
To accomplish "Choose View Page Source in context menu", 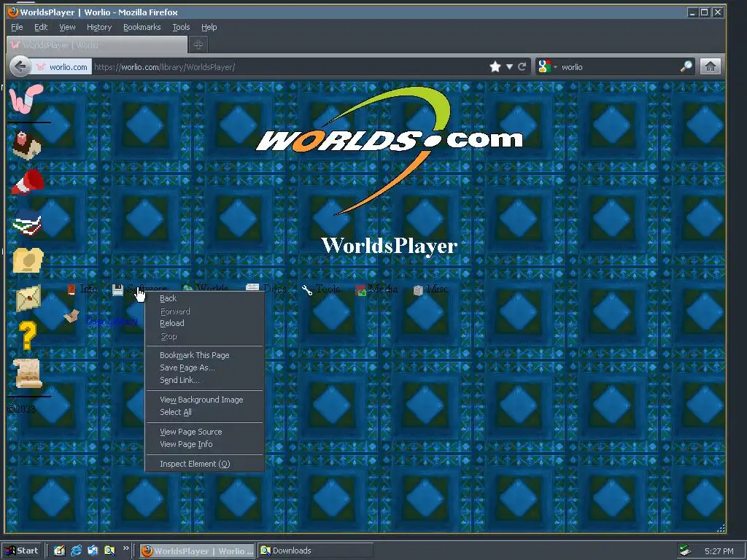I will 204,432.
